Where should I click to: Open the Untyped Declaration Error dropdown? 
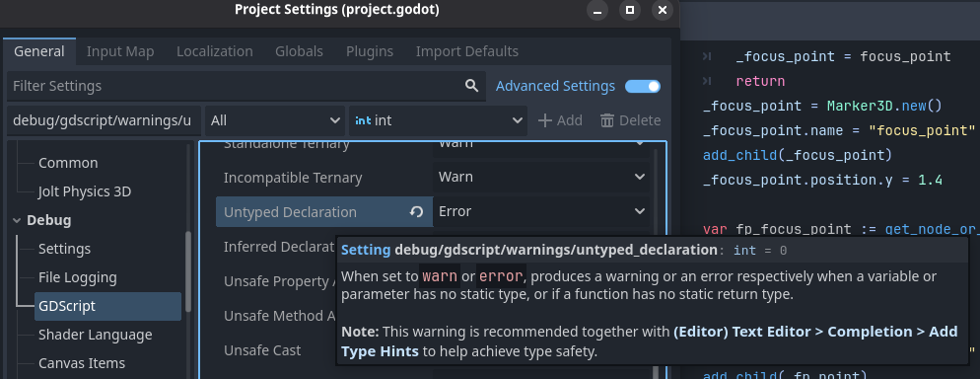pyautogui.click(x=541, y=211)
